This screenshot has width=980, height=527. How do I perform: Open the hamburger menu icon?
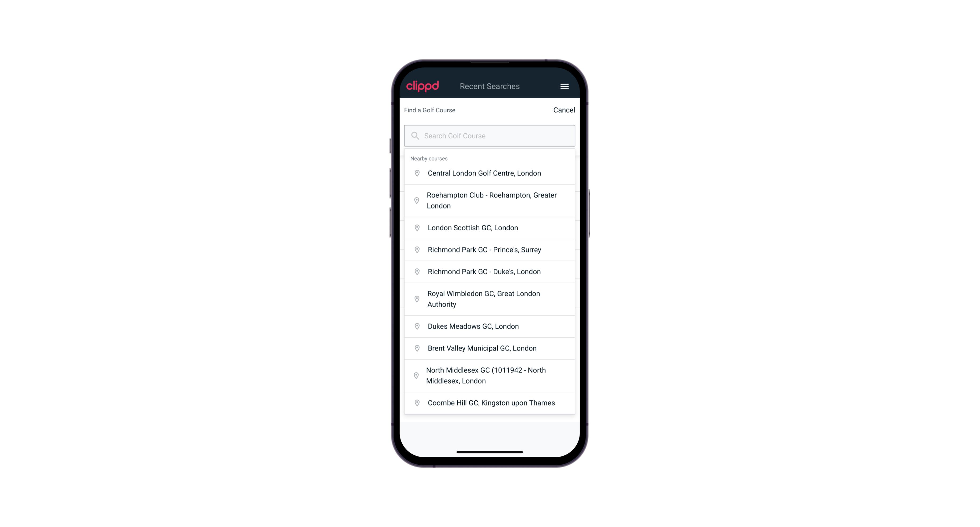click(x=564, y=86)
